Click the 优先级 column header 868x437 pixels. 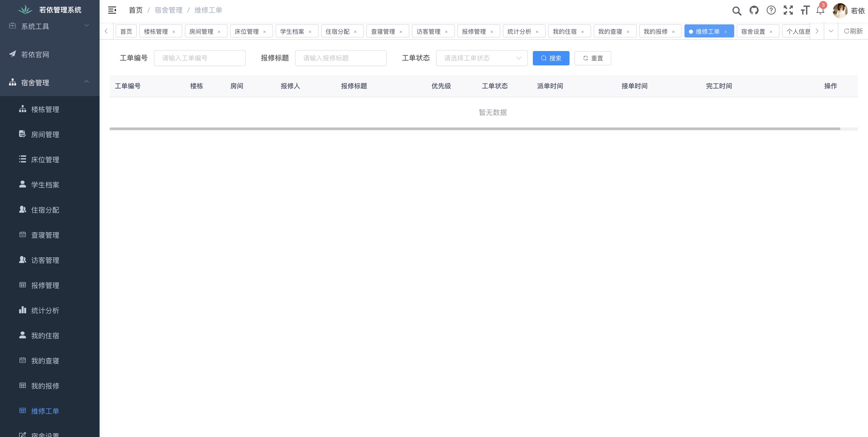(x=441, y=86)
